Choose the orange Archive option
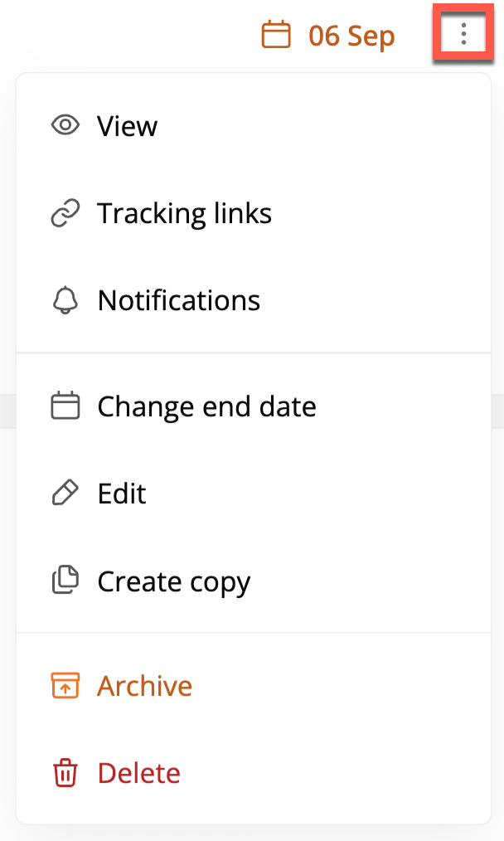This screenshot has height=841, width=504. coord(144,686)
